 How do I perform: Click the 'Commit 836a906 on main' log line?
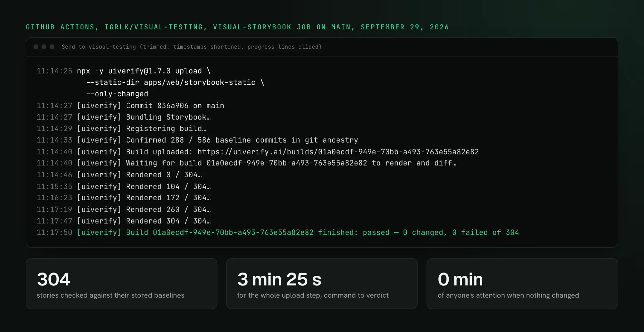pos(151,106)
